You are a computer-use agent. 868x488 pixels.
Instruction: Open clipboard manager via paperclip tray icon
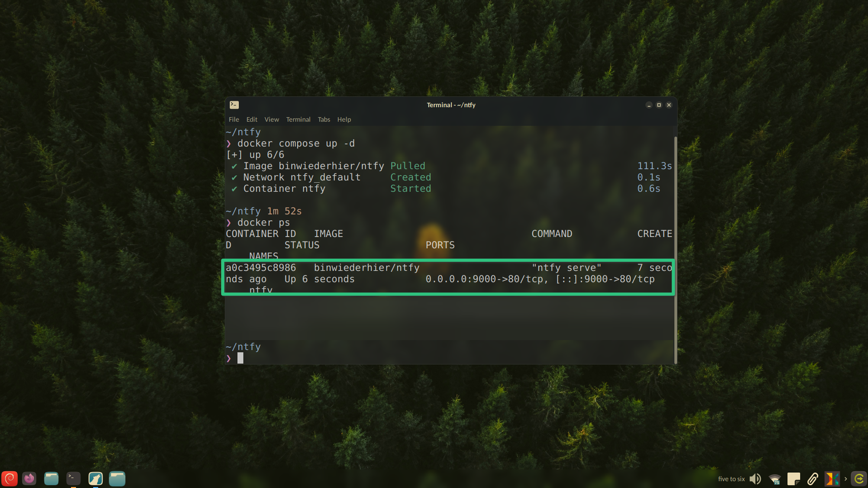(813, 479)
